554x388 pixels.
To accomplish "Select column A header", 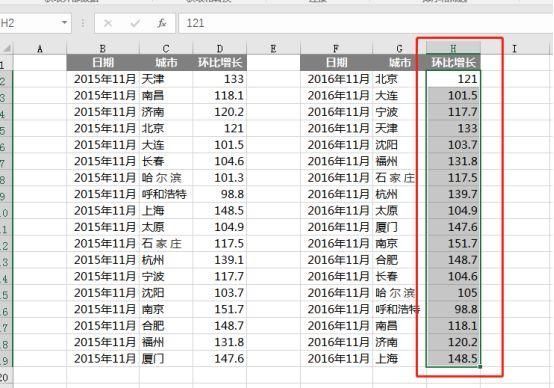I will tap(40, 48).
